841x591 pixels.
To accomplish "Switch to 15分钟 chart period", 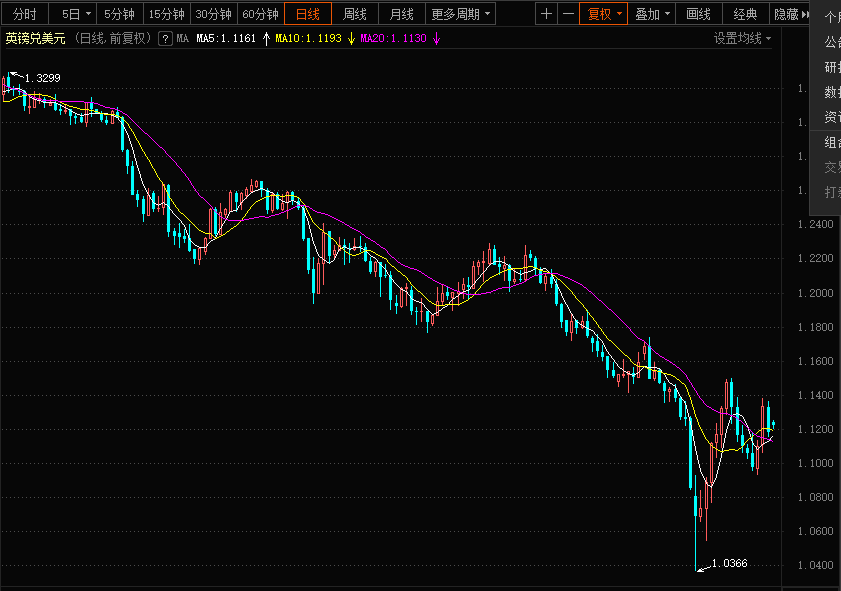I will pos(167,14).
